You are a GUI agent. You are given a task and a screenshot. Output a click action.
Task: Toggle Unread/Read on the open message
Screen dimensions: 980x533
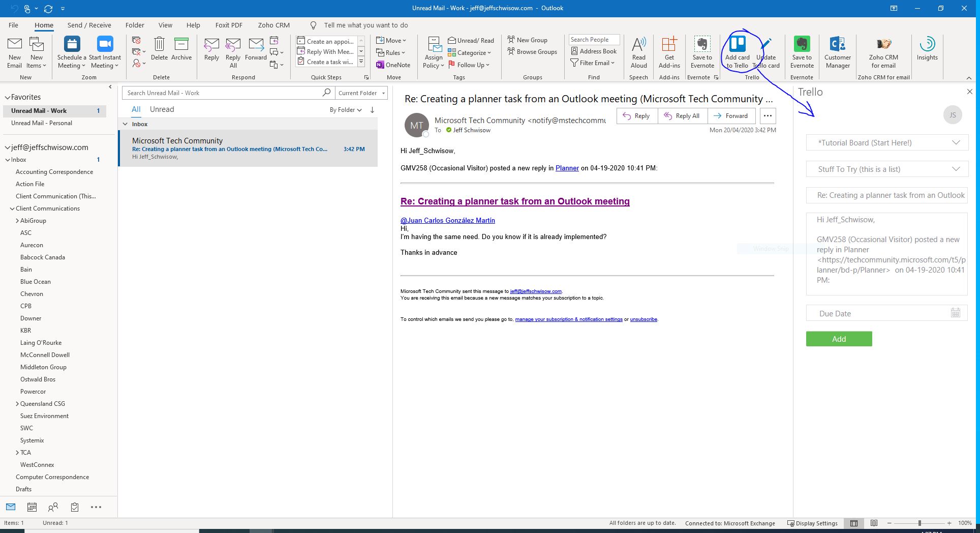point(471,40)
